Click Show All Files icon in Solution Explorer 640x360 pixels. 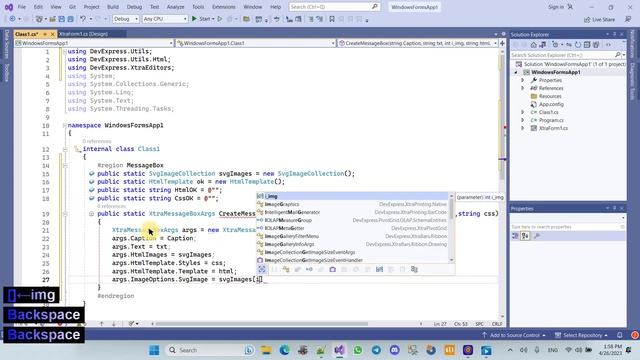(596, 44)
